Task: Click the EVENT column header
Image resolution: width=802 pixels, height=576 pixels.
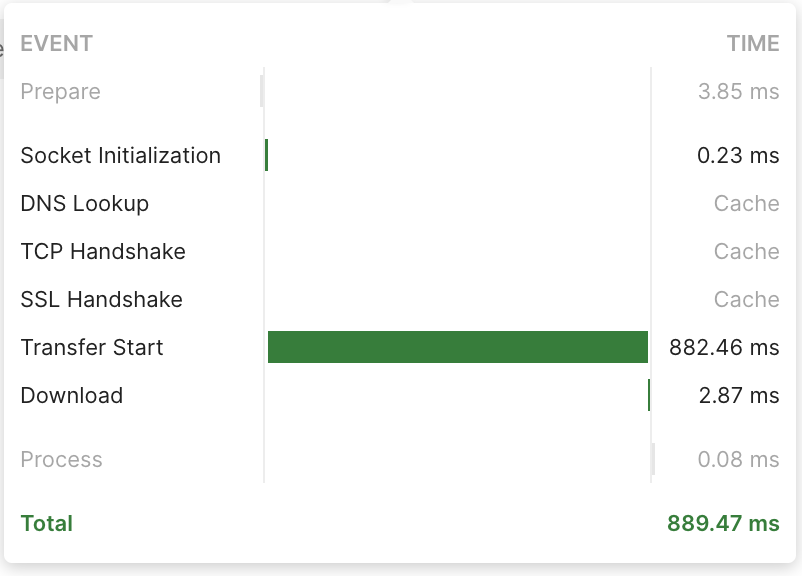Action: (x=57, y=43)
